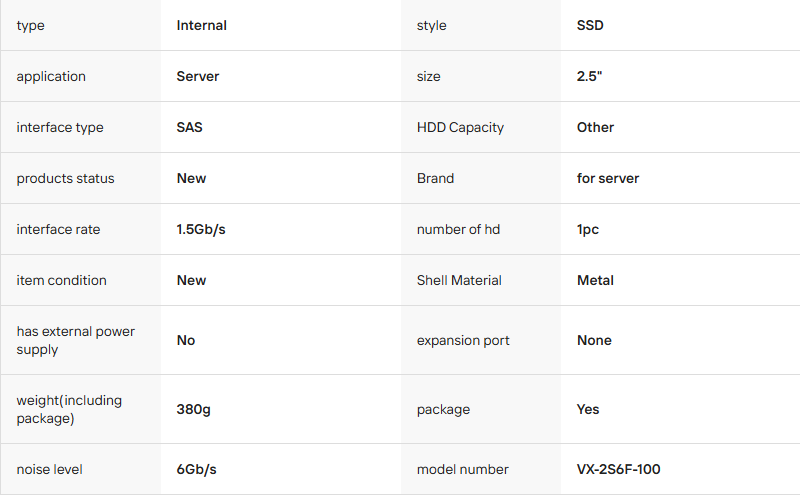This screenshot has width=800, height=495.
Task: Click the 'SAS' interface type value
Action: pos(190,127)
